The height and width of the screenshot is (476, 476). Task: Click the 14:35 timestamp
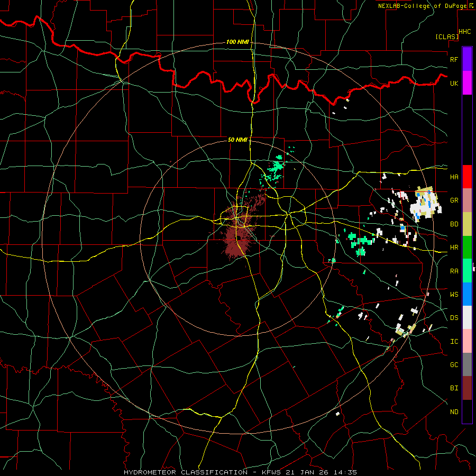coord(344,472)
